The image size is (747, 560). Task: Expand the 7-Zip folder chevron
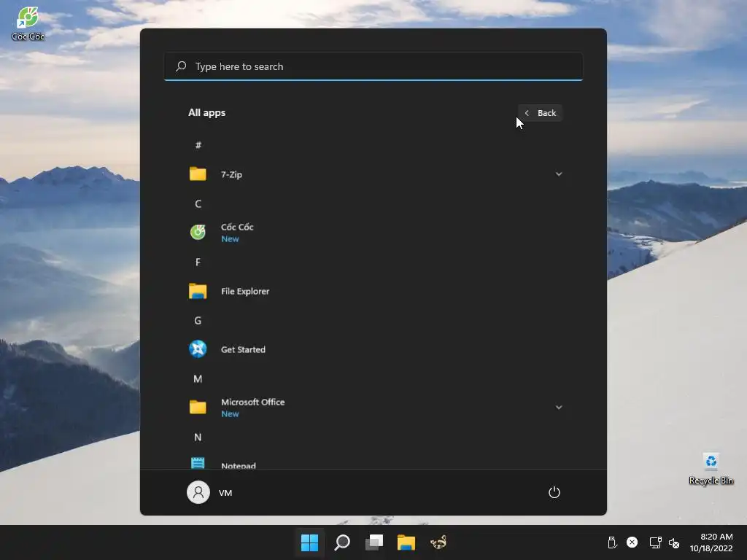(559, 174)
